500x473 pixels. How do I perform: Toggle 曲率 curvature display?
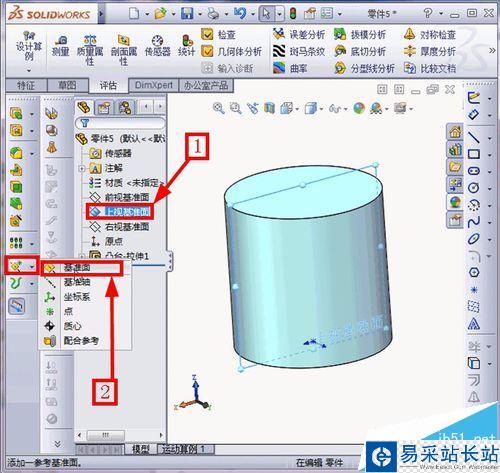pos(290,68)
